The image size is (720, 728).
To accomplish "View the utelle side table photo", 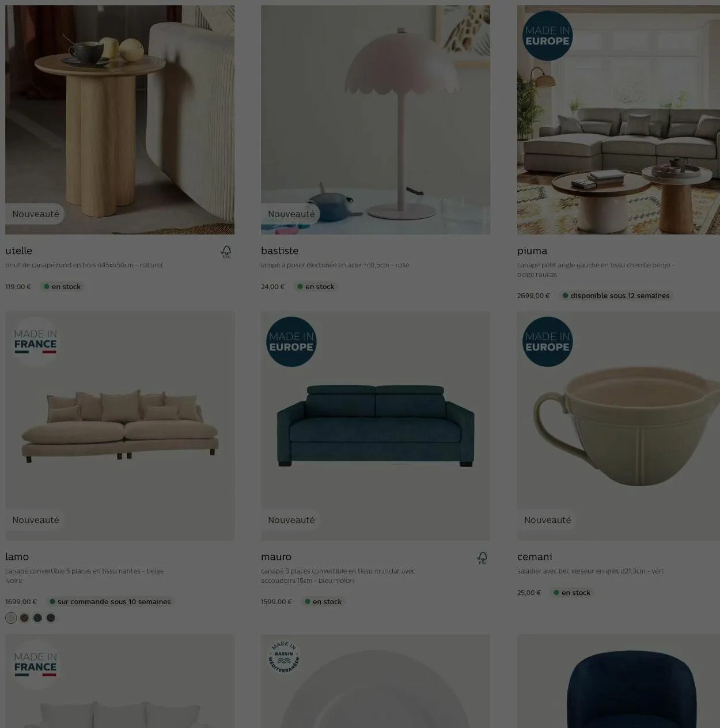I will 120,120.
